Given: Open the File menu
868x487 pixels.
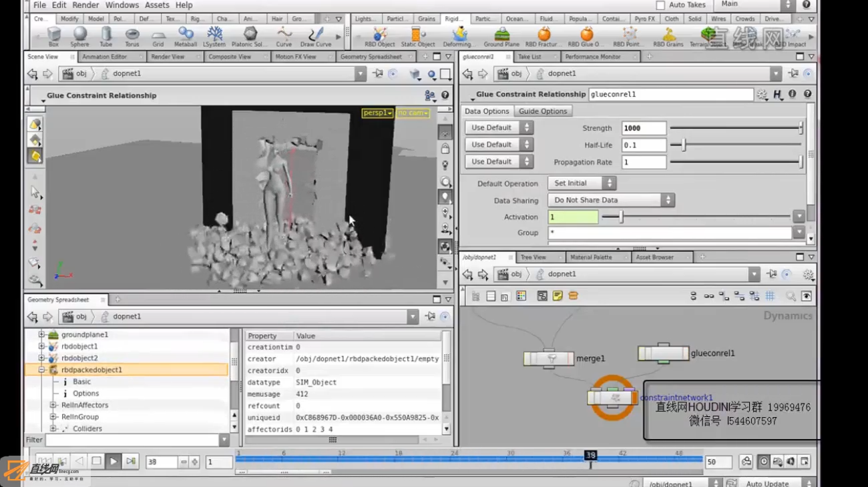Looking at the screenshot, I should [39, 5].
